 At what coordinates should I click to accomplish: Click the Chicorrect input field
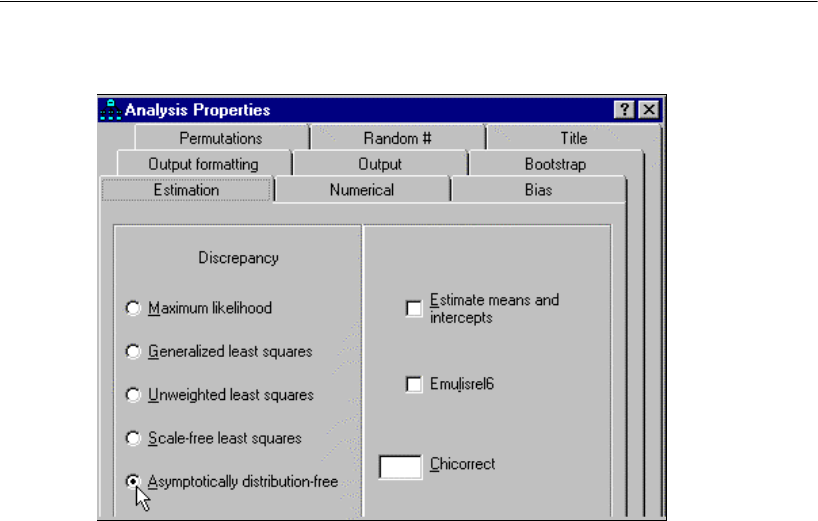point(400,467)
